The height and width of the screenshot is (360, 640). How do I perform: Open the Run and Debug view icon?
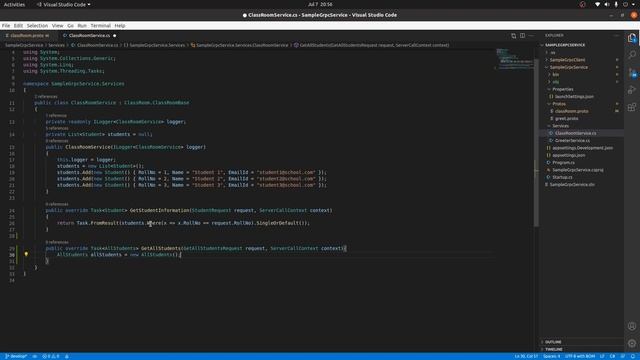[632, 90]
